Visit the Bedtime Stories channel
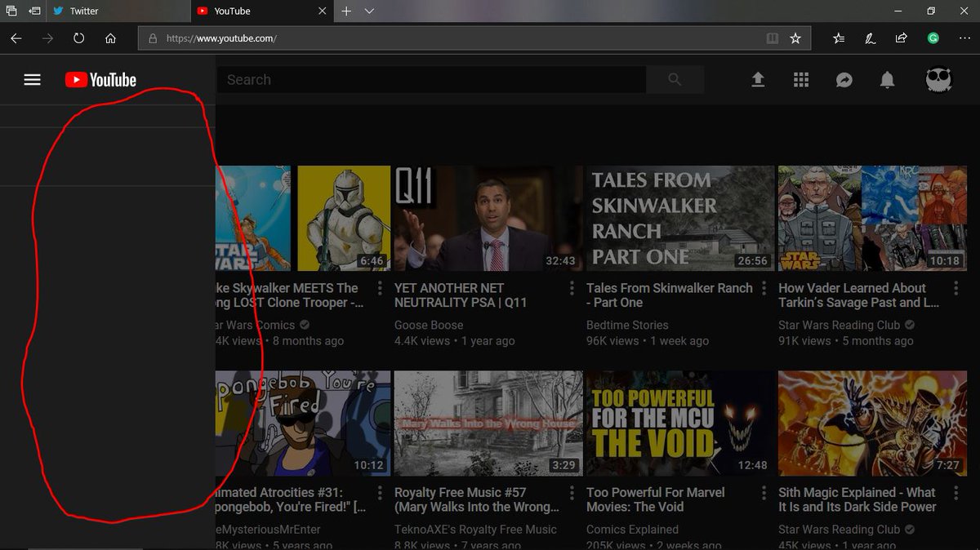 (x=627, y=325)
